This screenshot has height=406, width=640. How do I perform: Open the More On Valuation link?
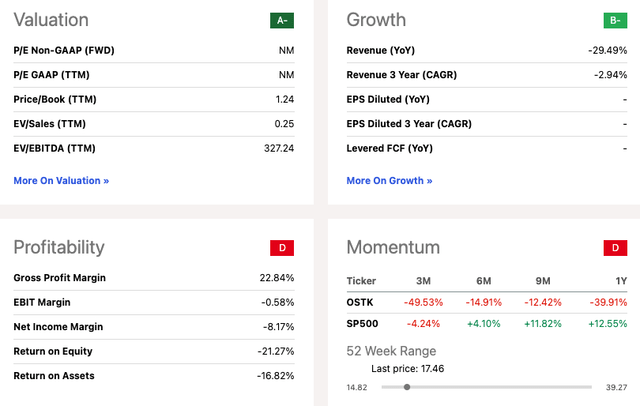click(61, 181)
